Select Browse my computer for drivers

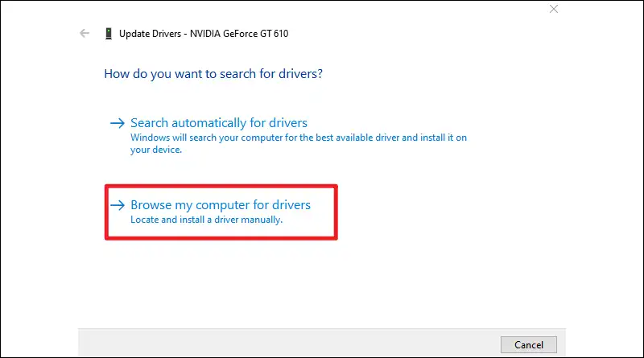[221, 205]
